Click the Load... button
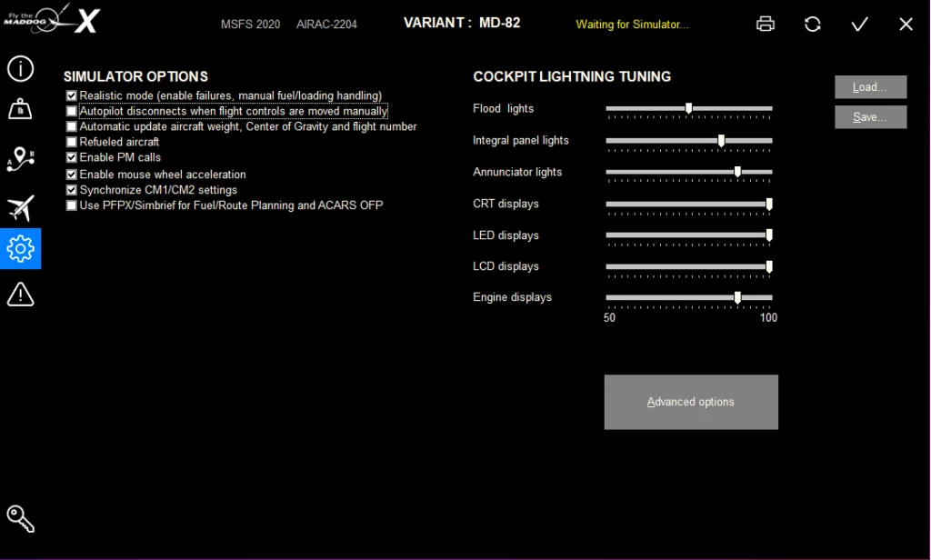931x560 pixels. (870, 86)
